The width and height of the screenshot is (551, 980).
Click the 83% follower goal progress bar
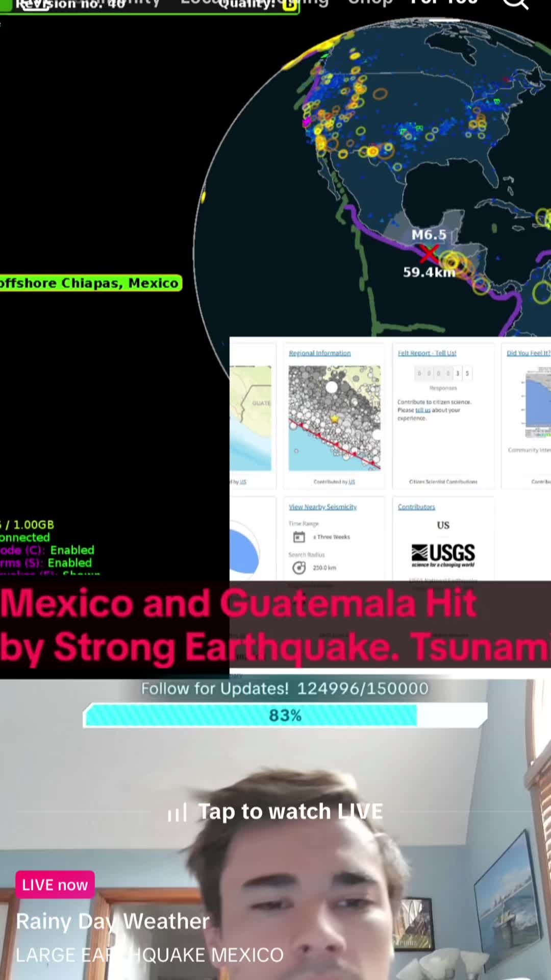click(285, 715)
